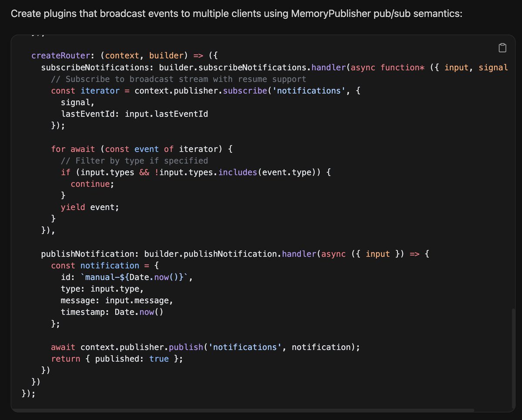Image resolution: width=522 pixels, height=420 pixels.
Task: Click the 'continue;' statement
Action: (x=92, y=184)
